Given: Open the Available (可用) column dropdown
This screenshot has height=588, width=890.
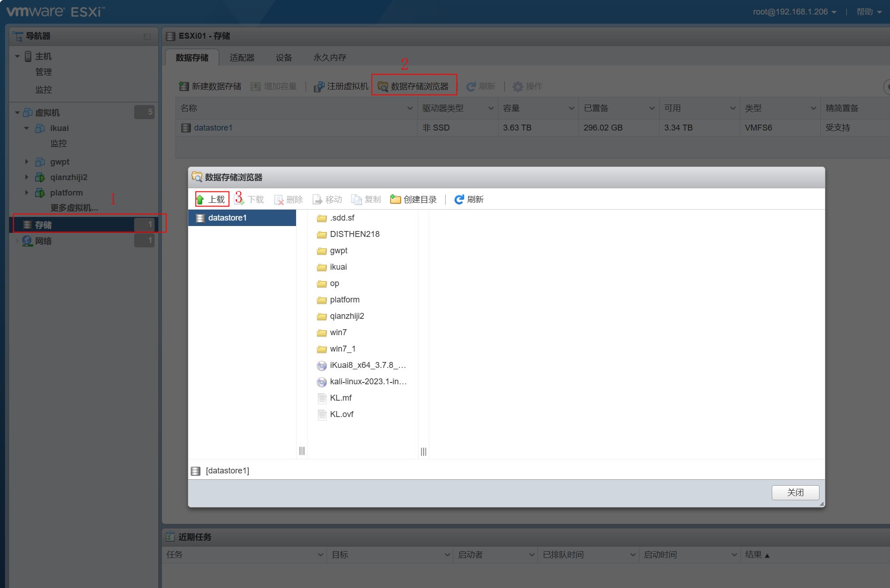Looking at the screenshot, I should (733, 108).
